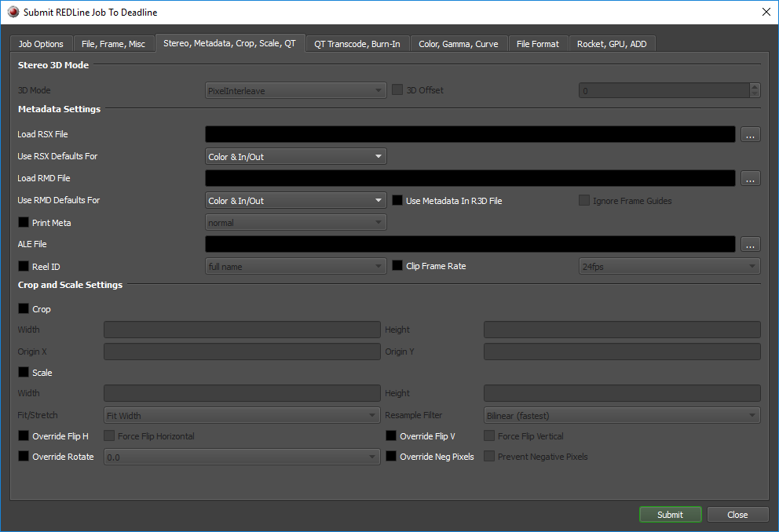
Task: Switch to the Job Options tab
Action: point(41,43)
